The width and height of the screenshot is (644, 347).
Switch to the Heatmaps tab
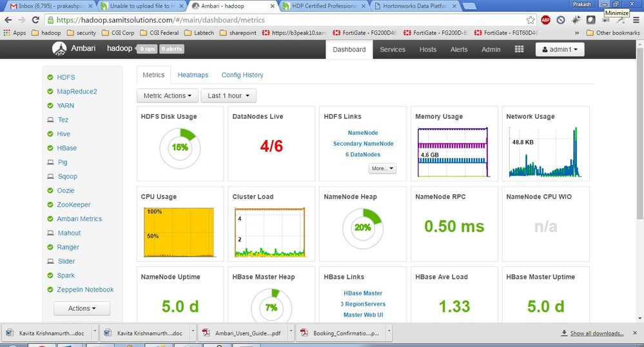[x=193, y=75]
